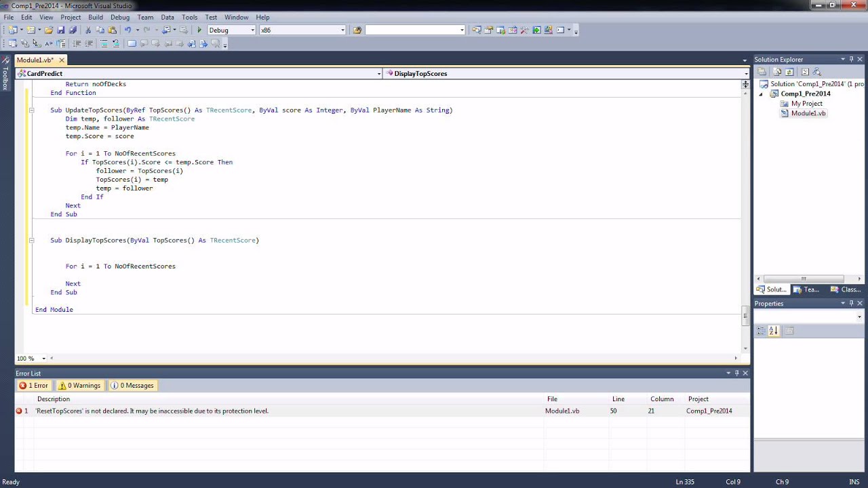Switch to the Class View tab
This screenshot has height=488, width=868.
pos(846,289)
